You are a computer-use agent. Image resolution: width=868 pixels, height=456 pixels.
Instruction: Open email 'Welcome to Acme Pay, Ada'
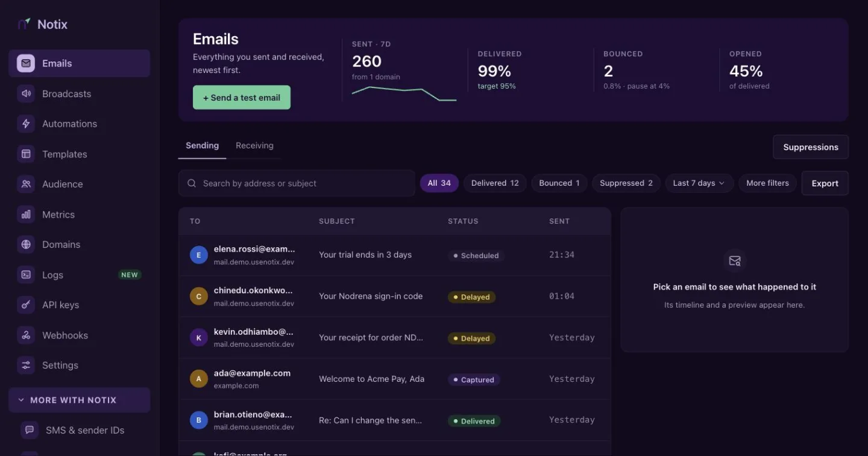point(371,379)
